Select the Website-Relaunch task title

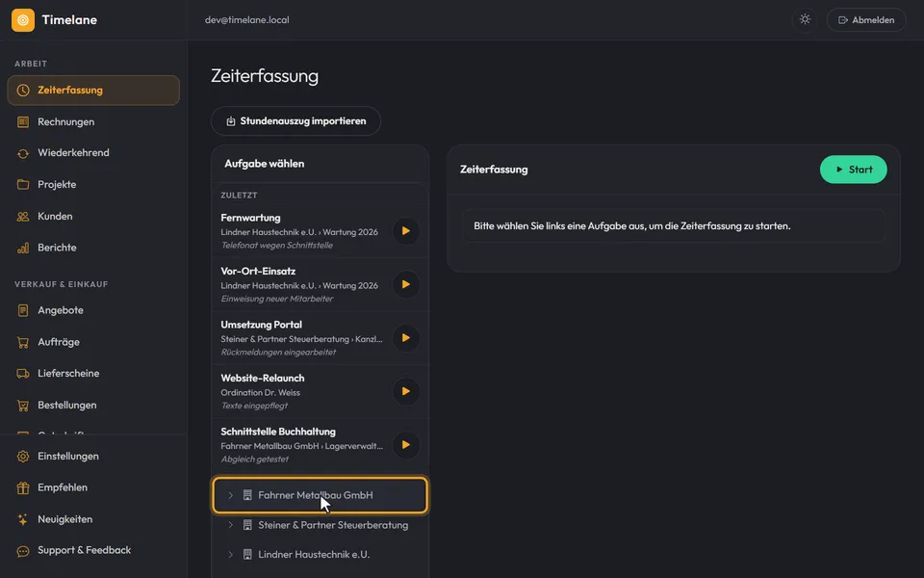[262, 378]
